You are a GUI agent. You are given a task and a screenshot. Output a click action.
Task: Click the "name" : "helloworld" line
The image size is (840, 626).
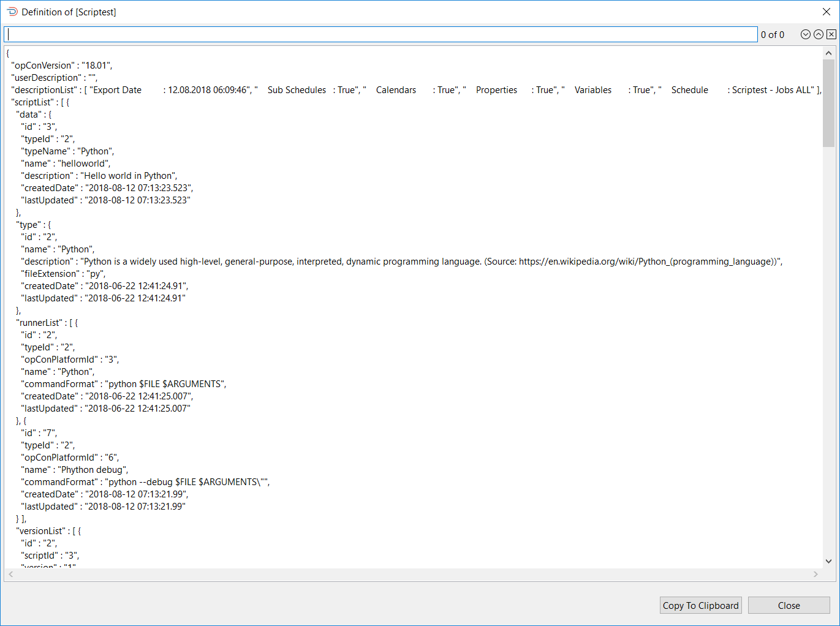[x=66, y=164]
